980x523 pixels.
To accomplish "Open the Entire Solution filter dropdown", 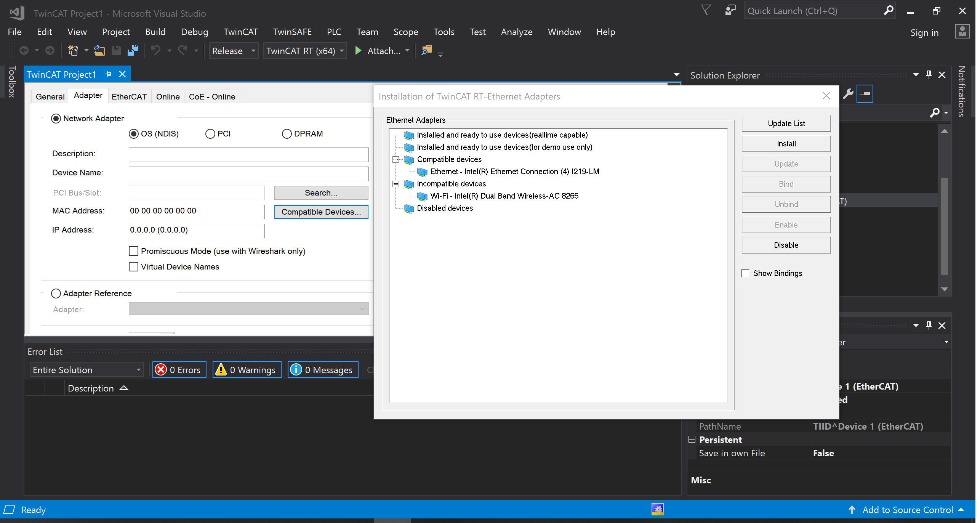I will (87, 370).
